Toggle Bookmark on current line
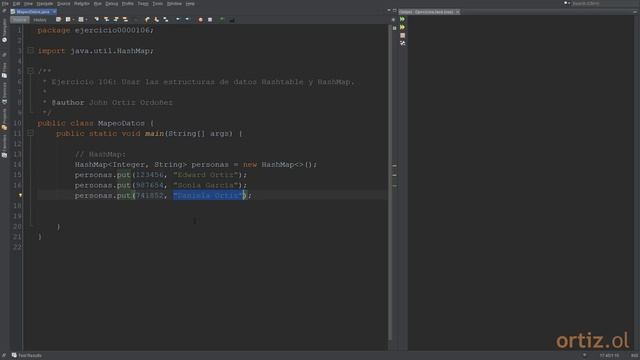This screenshot has height=360, width=640. (x=166, y=20)
